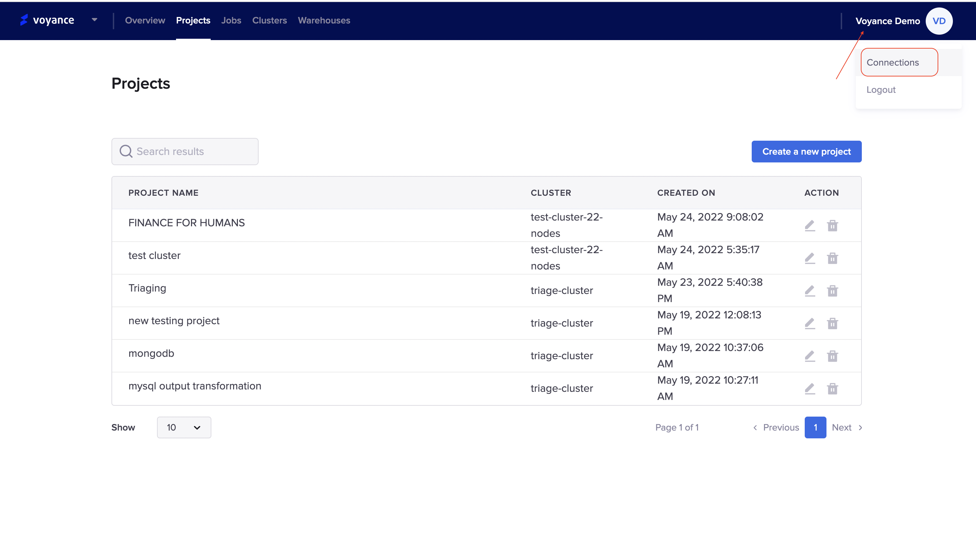Open the new testing project name

(x=174, y=321)
